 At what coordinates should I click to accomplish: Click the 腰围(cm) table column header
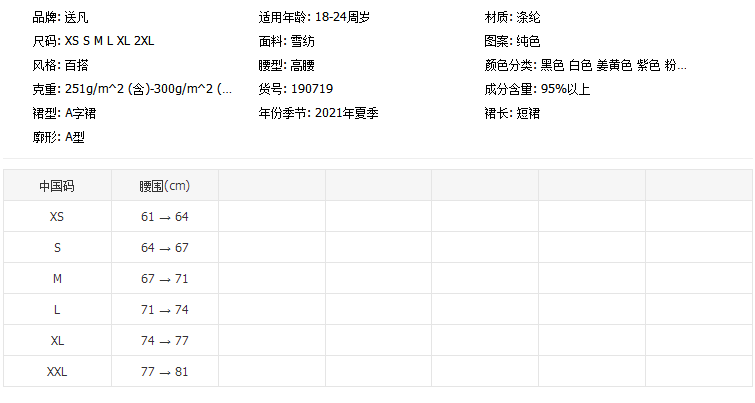coord(164,186)
